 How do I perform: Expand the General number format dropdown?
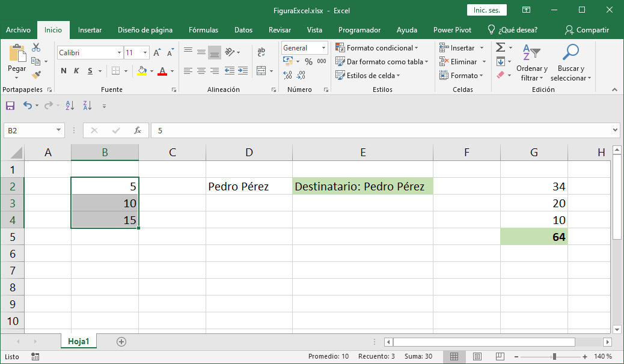point(323,48)
